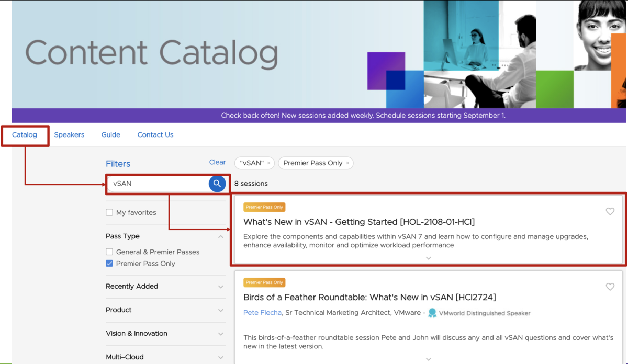
Task: Click the "Explore the components and capabilities" description
Action: (416, 241)
